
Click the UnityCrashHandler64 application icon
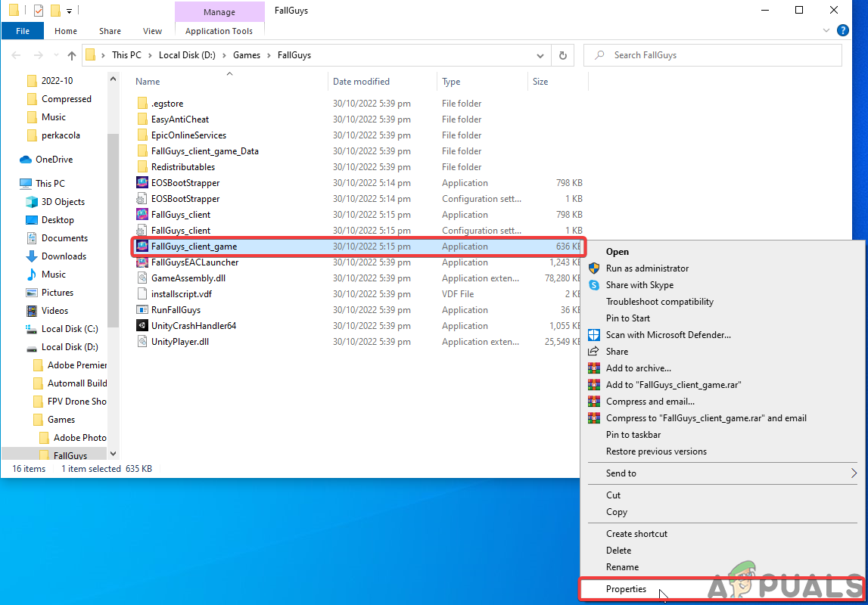point(142,326)
